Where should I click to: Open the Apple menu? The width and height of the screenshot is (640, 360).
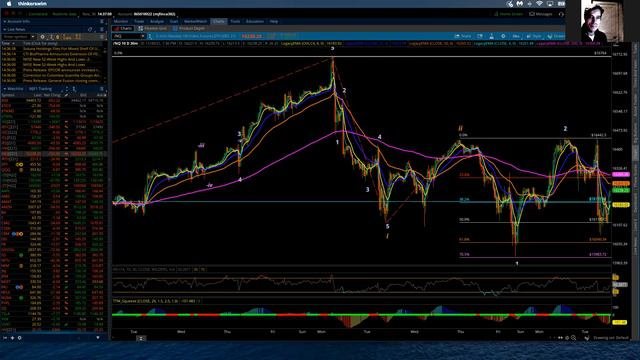pos(9,4)
